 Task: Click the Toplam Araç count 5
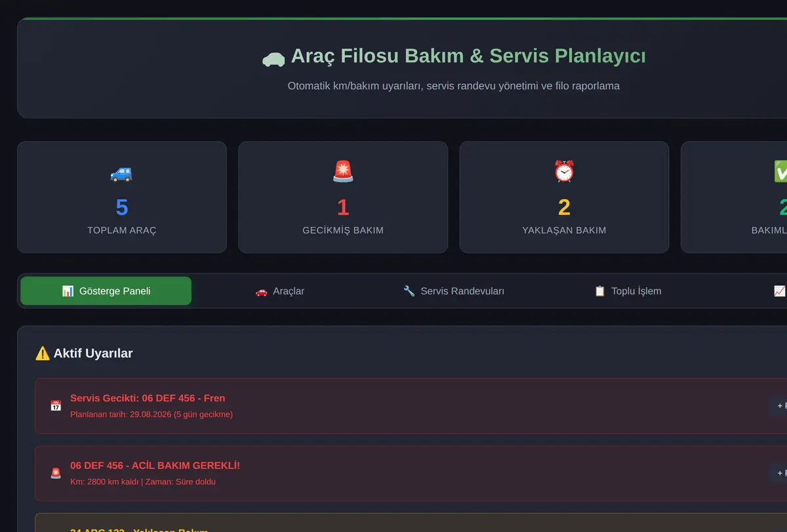point(122,207)
